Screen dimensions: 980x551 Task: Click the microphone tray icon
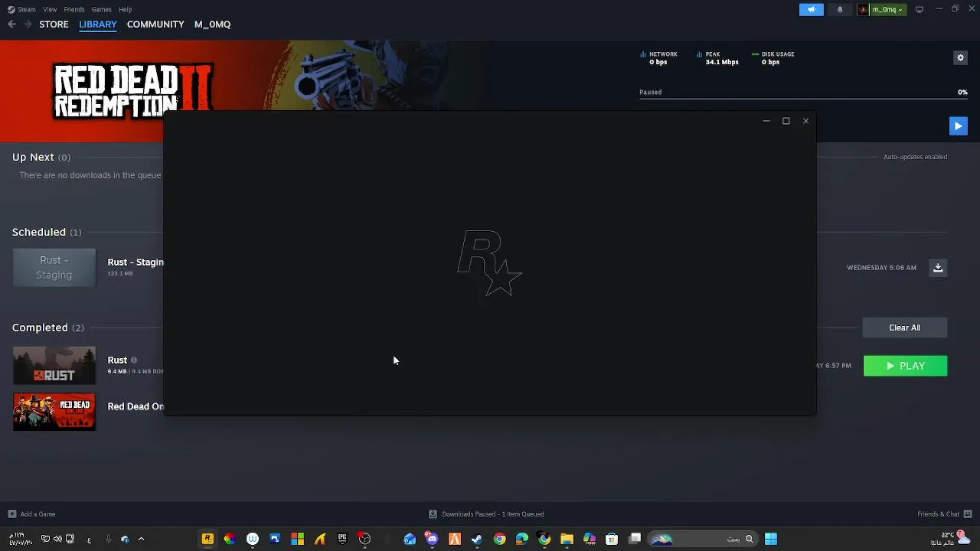click(108, 539)
